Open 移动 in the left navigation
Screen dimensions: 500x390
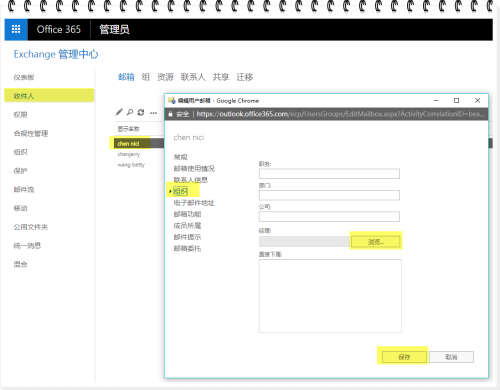click(20, 208)
